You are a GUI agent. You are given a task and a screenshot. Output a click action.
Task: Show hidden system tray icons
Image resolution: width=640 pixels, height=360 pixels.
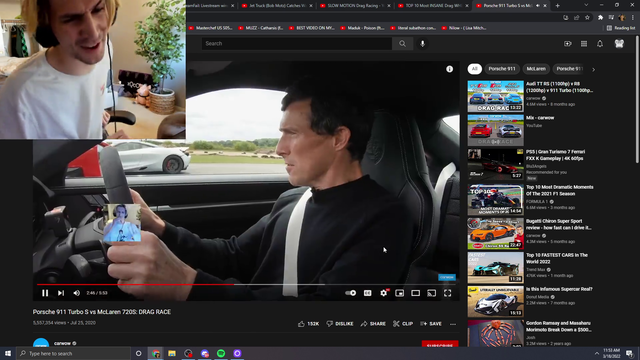pyautogui.click(x=596, y=353)
